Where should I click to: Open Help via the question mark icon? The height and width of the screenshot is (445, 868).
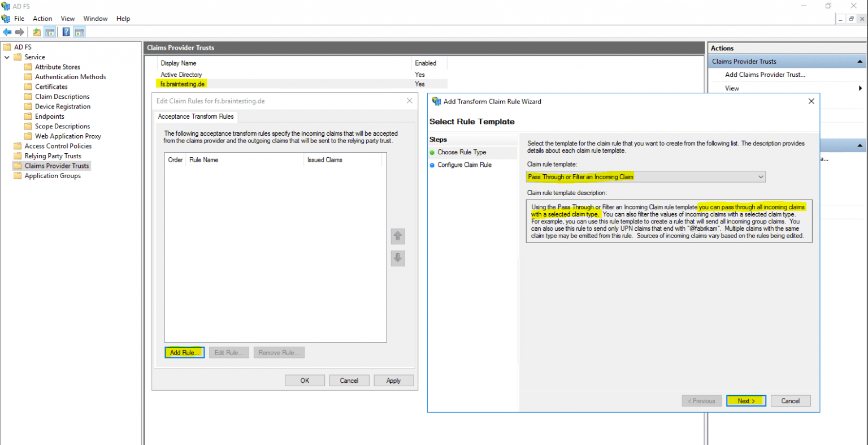click(66, 32)
